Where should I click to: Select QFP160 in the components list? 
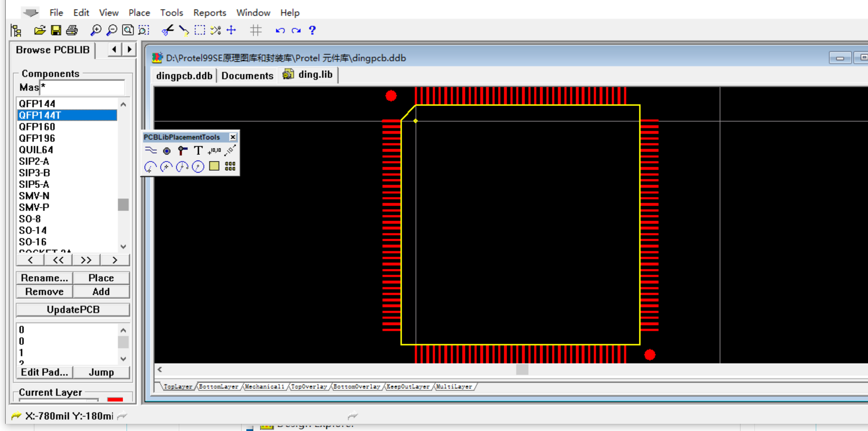click(x=67, y=127)
